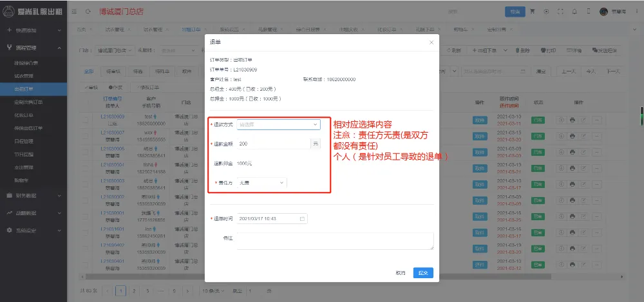Screen dimensions: 644x302
Task: Click the shopping cart icon in header
Action: coord(533,12)
